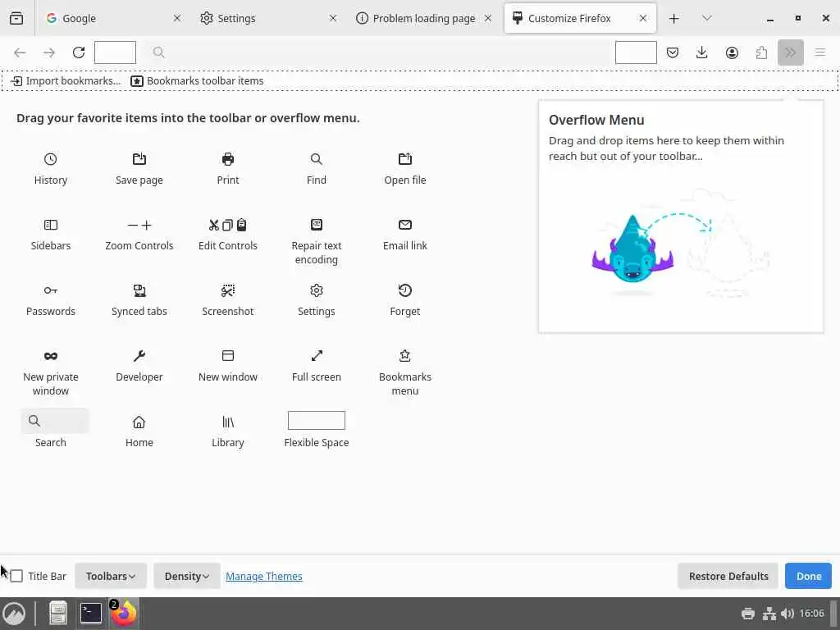This screenshot has height=630, width=840.
Task: Open the file manager in taskbar
Action: point(58,614)
